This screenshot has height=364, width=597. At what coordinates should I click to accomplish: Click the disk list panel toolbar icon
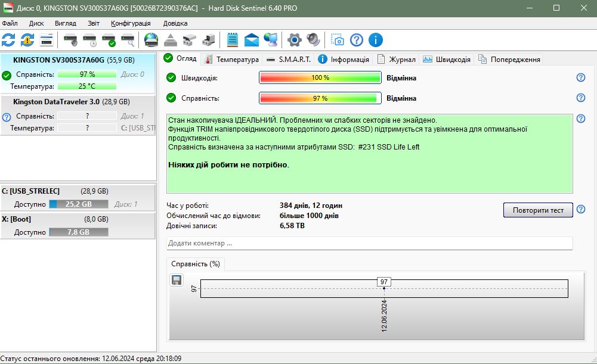click(47, 40)
